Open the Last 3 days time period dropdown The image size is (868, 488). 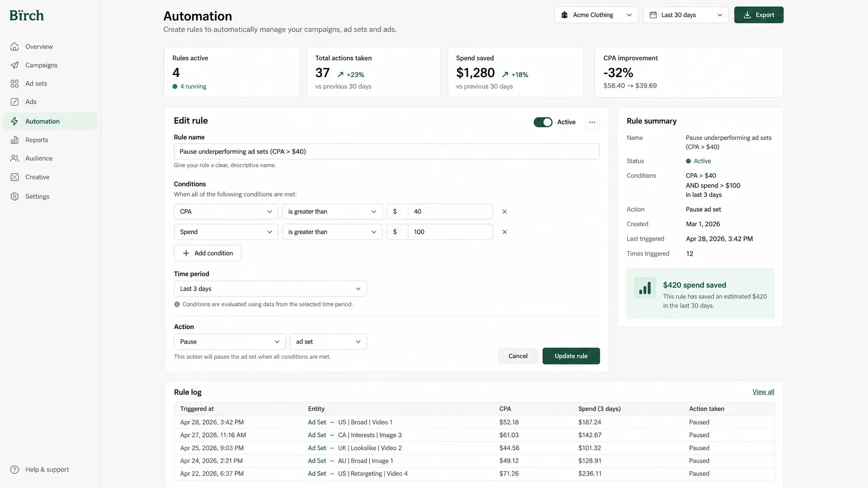(271, 289)
